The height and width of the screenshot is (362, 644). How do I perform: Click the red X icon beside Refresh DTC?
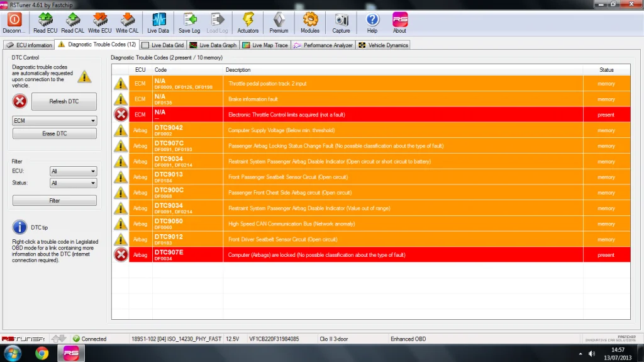click(19, 101)
